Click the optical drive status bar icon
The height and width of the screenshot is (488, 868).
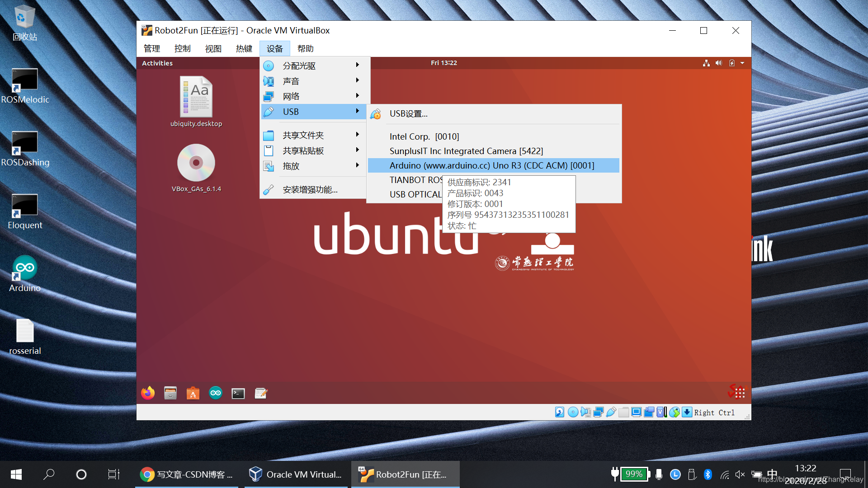pos(573,412)
